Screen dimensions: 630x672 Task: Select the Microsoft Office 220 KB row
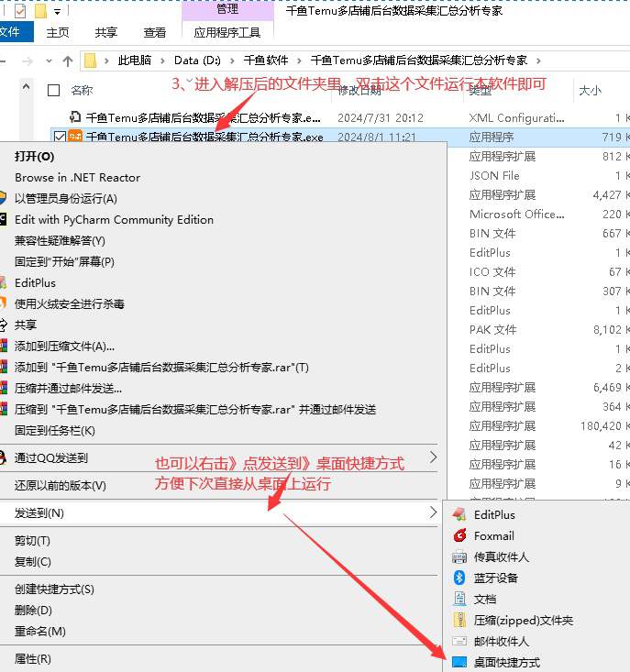(538, 214)
